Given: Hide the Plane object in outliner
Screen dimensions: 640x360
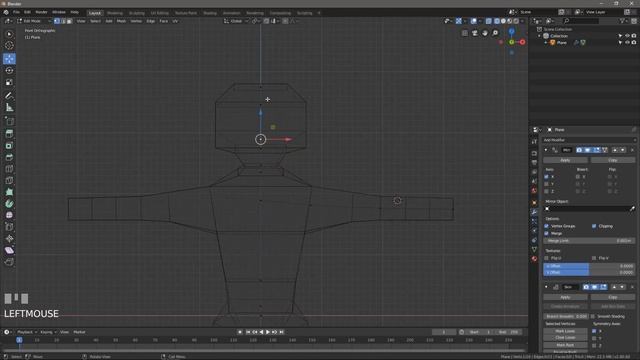Looking at the screenshot, I should pyautogui.click(x=627, y=42).
